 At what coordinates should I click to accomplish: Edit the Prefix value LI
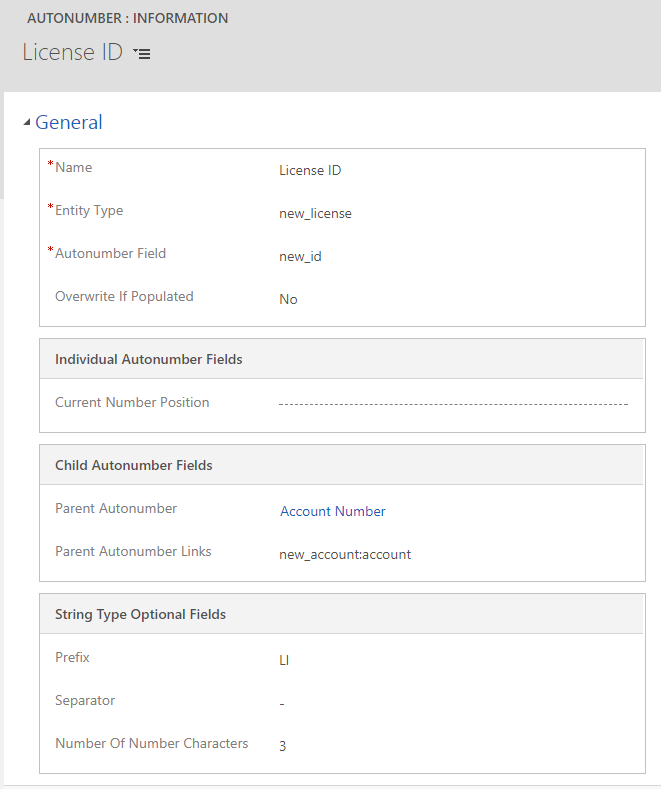[x=284, y=661]
